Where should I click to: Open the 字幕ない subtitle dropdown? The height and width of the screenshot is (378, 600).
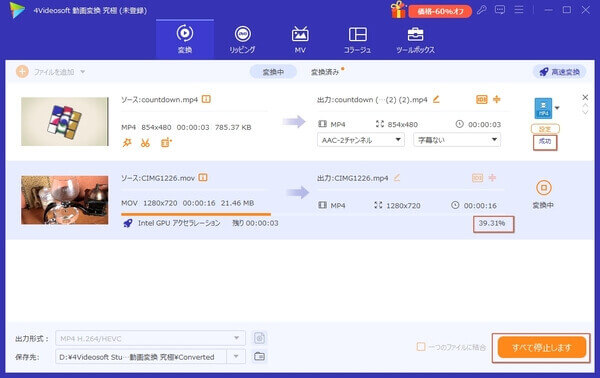coord(457,140)
